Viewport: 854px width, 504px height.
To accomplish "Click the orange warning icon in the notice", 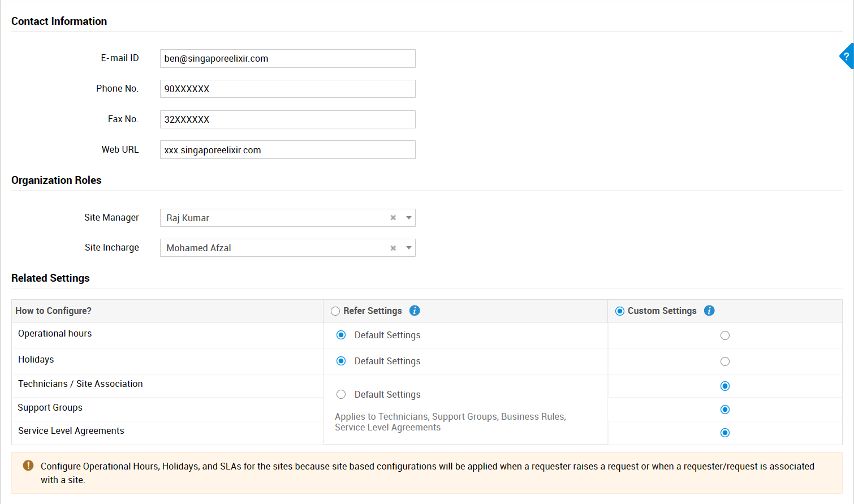I will [28, 466].
